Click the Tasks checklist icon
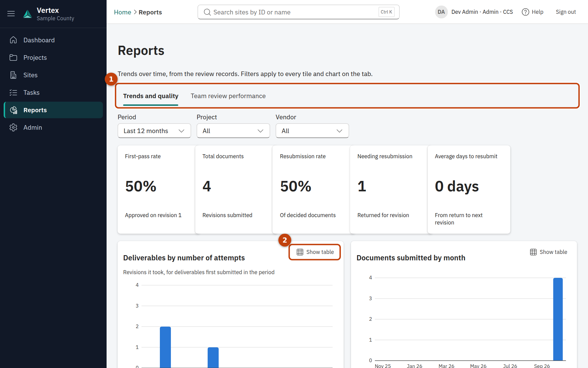Image resolution: width=588 pixels, height=368 pixels. coord(13,93)
